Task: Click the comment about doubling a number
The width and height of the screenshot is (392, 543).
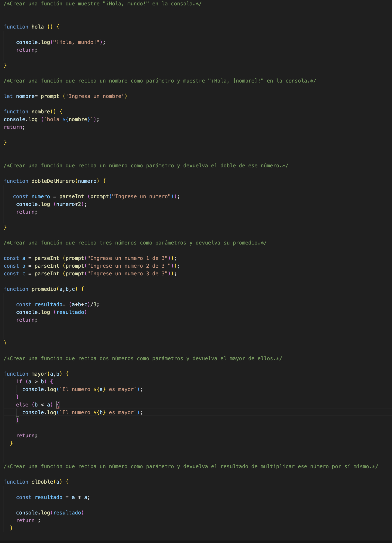Action: pyautogui.click(x=146, y=166)
